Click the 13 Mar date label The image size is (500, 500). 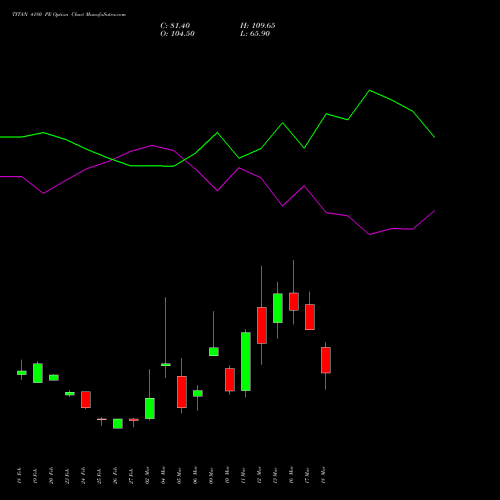(x=275, y=476)
